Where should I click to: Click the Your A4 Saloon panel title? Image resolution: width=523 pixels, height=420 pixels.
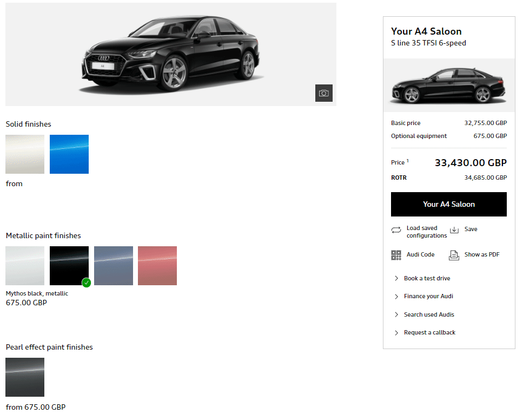click(x=426, y=31)
